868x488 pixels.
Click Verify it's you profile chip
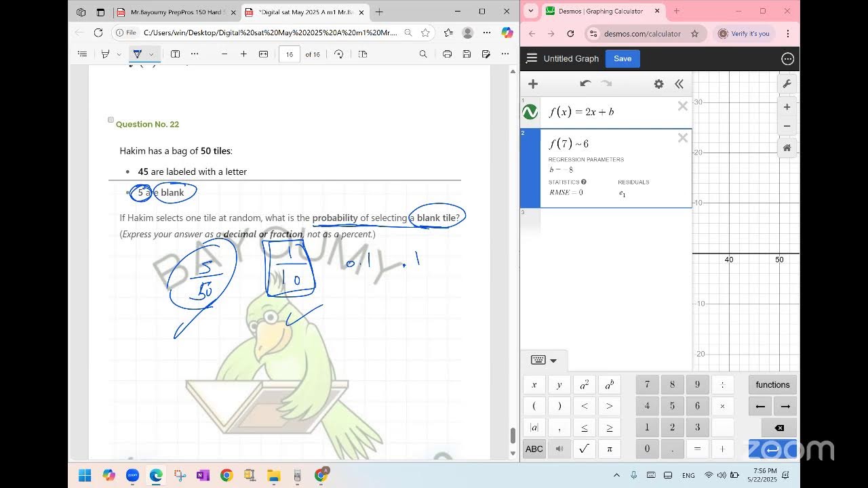(744, 33)
